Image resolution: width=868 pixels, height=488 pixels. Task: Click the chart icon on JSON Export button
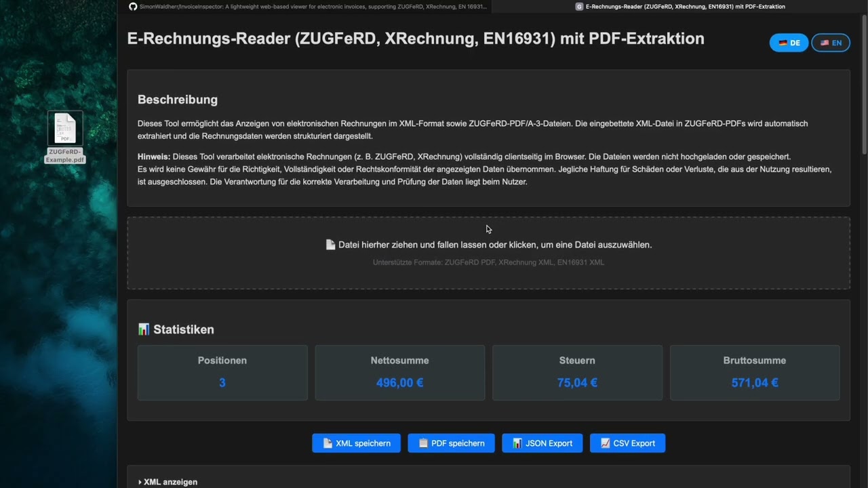point(517,443)
